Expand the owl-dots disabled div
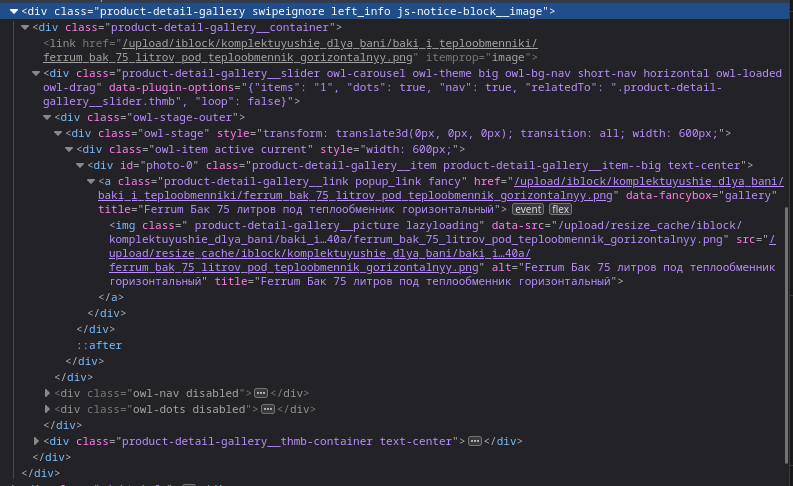The image size is (793, 486). 47,409
